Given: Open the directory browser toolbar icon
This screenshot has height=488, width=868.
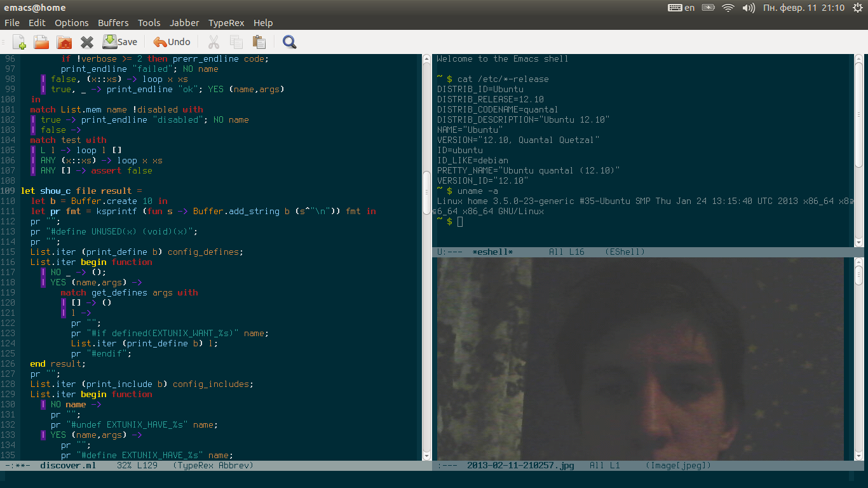Looking at the screenshot, I should pos(64,42).
